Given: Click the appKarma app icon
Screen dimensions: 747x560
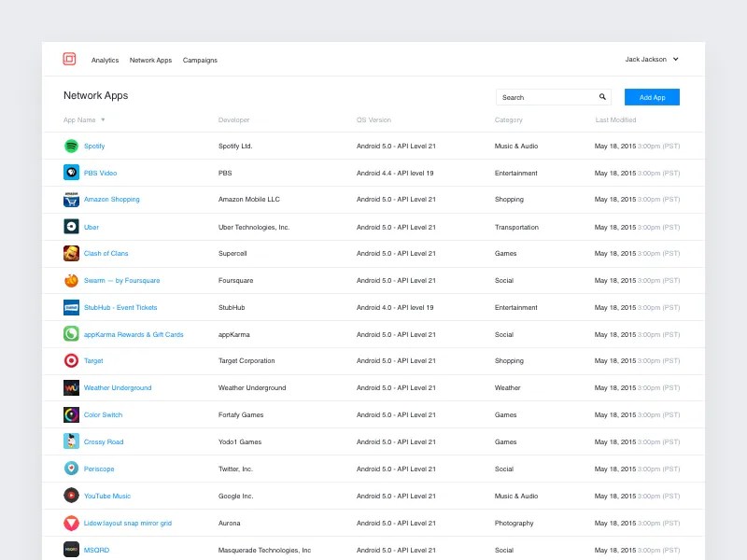Looking at the screenshot, I should [x=72, y=334].
